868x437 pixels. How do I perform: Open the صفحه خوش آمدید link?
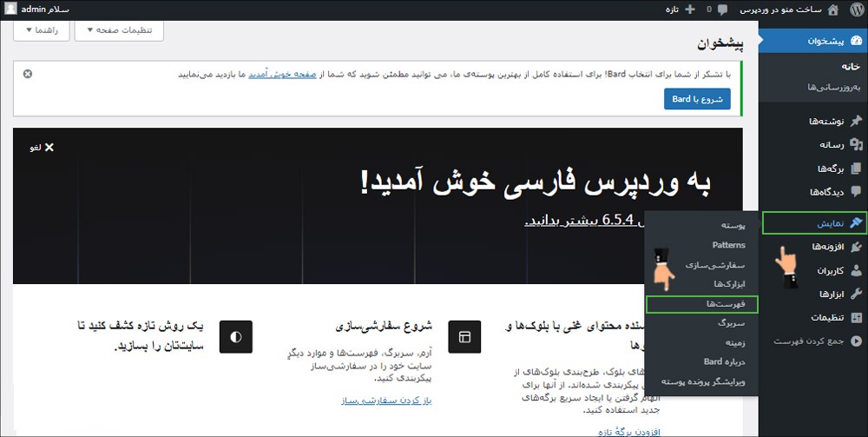point(282,74)
